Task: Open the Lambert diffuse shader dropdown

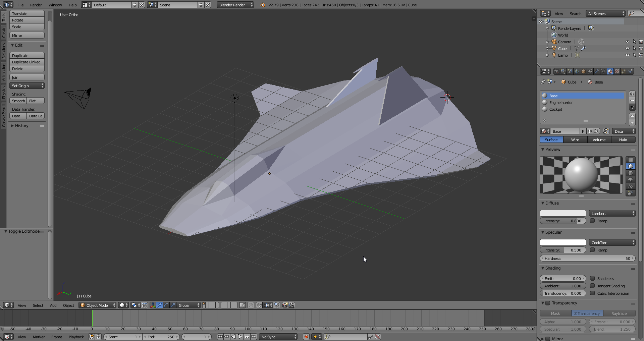Action: pos(612,213)
